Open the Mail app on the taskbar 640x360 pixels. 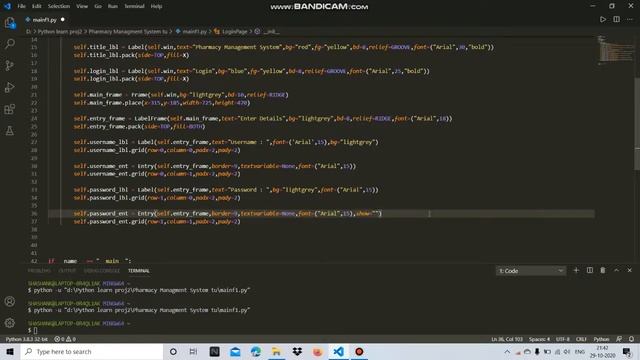pos(235,351)
